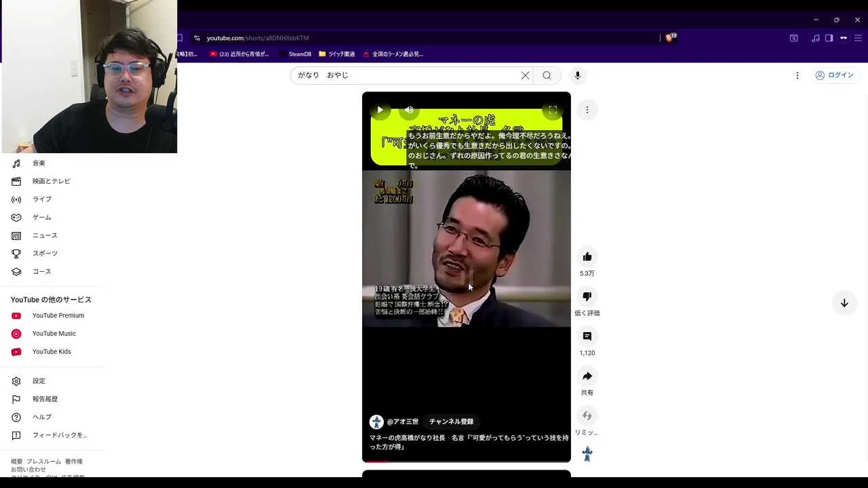Image resolution: width=868 pixels, height=488 pixels.
Task: Open YouTube Kids link
Action: coord(52,352)
